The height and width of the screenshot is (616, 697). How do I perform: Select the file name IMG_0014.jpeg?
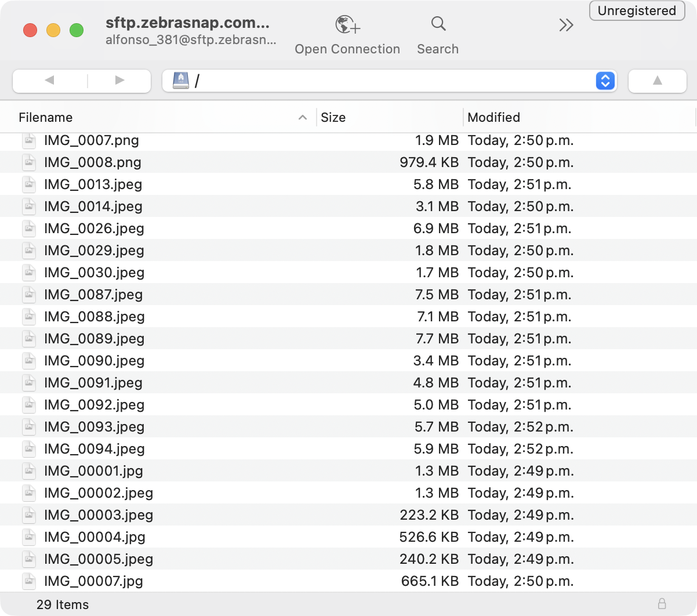click(x=93, y=206)
